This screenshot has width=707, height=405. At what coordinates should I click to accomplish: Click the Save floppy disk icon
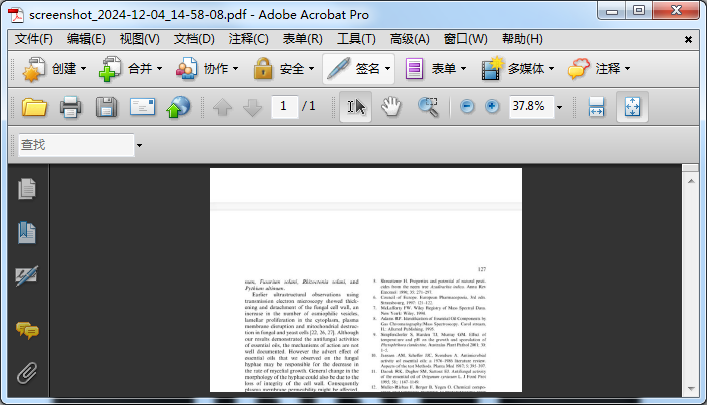[x=106, y=107]
